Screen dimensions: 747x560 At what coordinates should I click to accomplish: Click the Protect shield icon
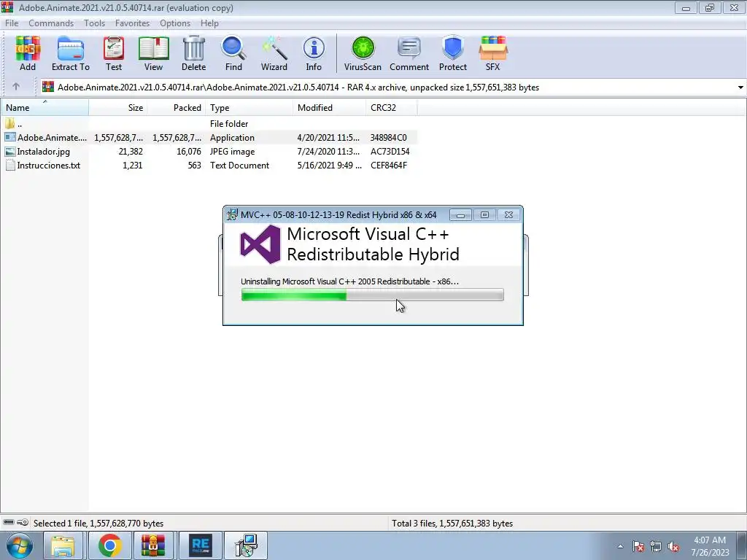coord(452,53)
